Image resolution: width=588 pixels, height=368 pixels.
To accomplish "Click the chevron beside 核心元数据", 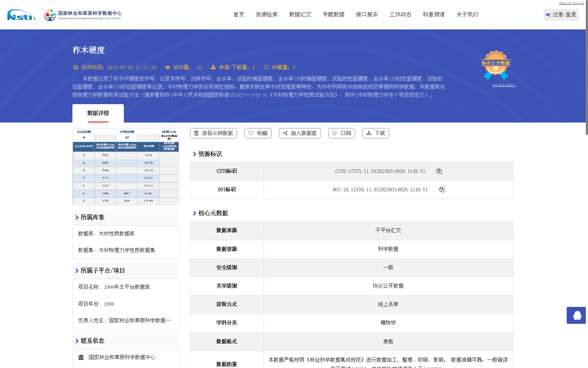I will (194, 213).
